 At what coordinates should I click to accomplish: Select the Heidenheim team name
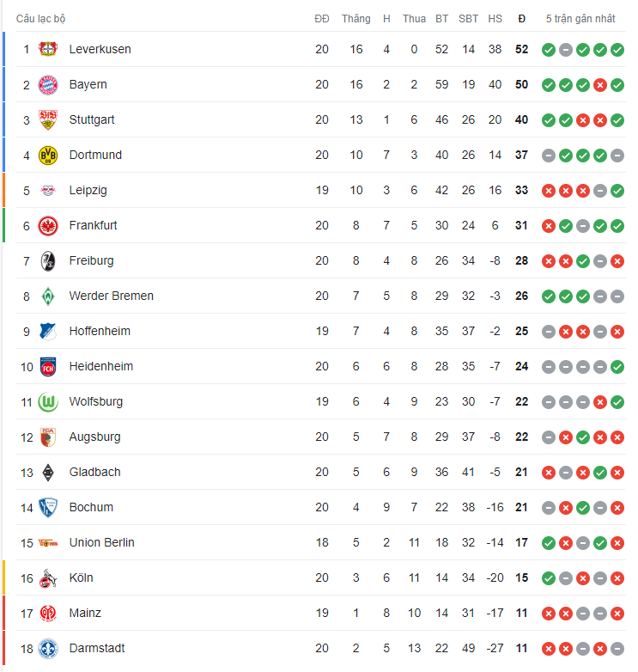pos(101,367)
